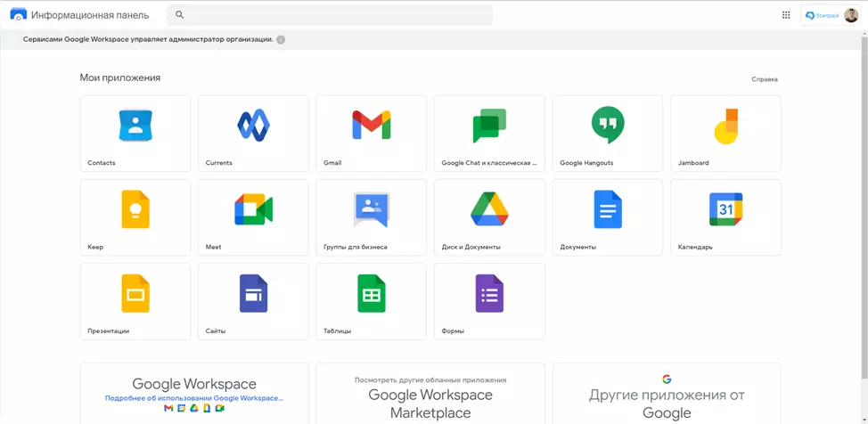Viewport: 868px width, 424px height.
Task: Click the Презентации label text
Action: point(108,331)
